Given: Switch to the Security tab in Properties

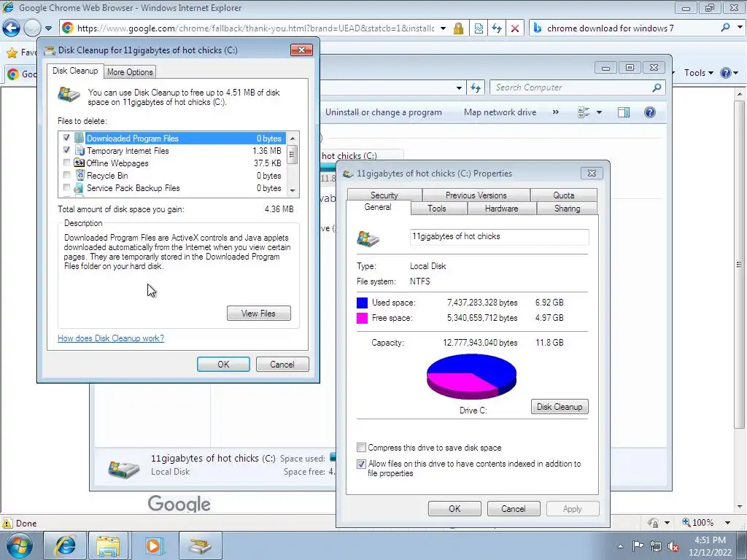Looking at the screenshot, I should tap(384, 195).
